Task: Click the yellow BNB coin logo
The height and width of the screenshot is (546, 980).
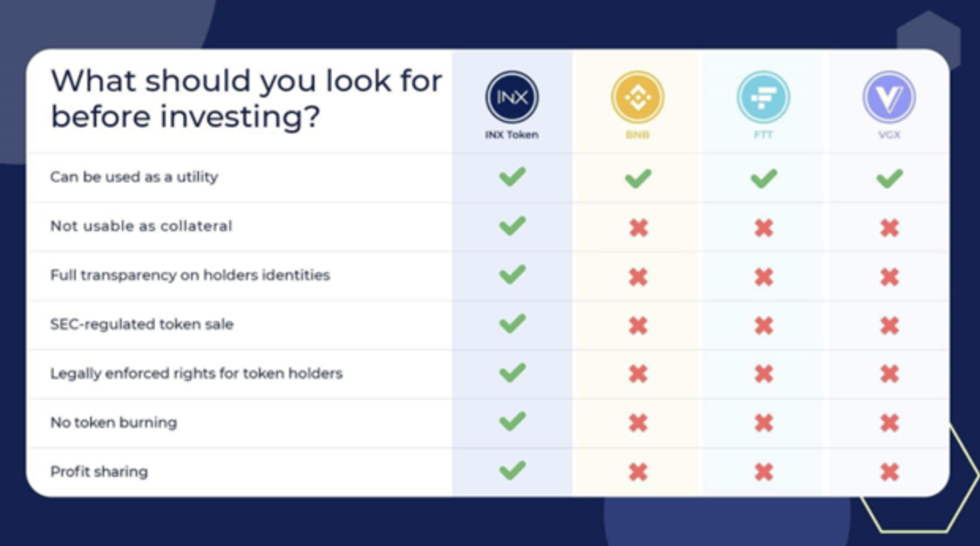Action: click(x=637, y=97)
